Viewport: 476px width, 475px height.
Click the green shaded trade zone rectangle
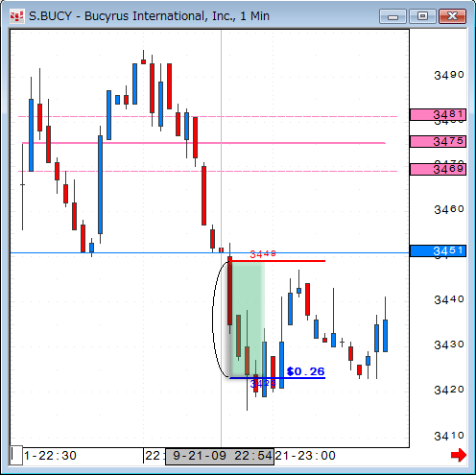coord(248,319)
